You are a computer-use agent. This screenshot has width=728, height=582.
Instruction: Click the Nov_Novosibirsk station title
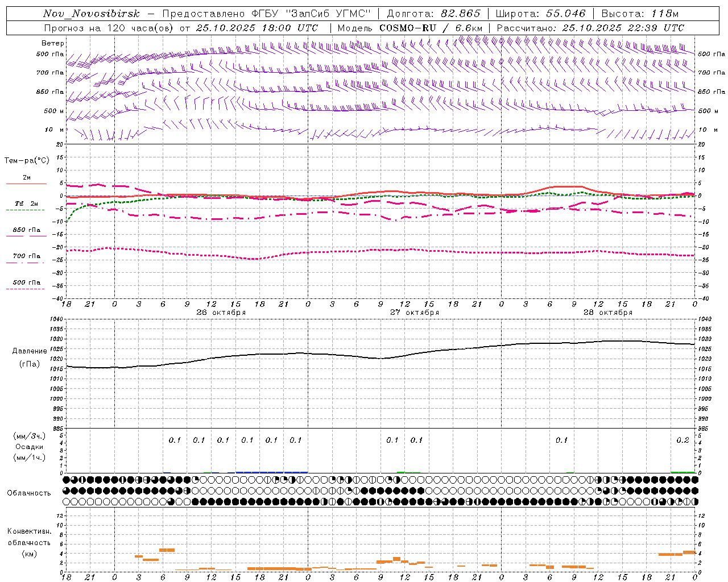click(x=92, y=14)
